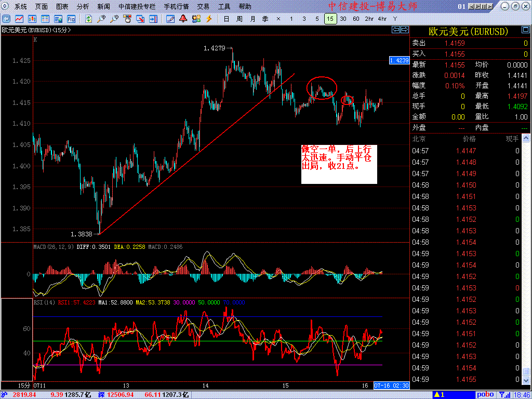Open the 中信建投专栏 menu
Image resolution: width=532 pixels, height=399 pixels.
[137, 6]
